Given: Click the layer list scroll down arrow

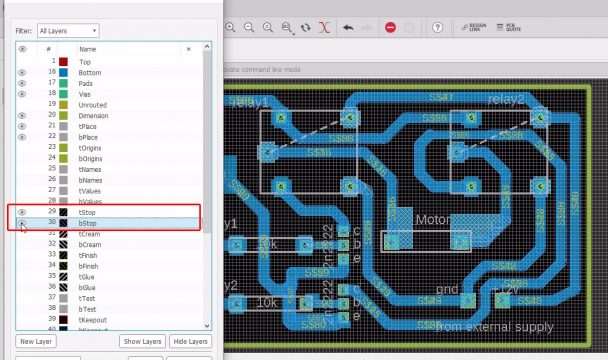Looking at the screenshot, I should 207,326.
